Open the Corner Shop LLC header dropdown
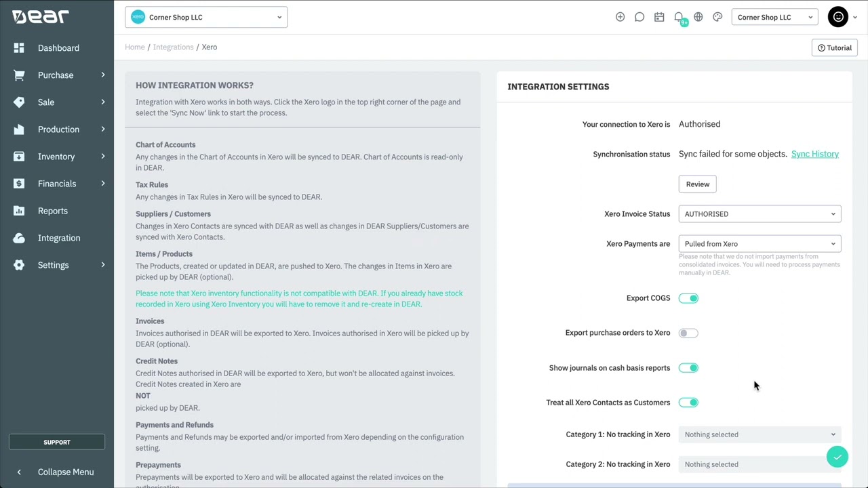Screen dimensions: 868x488 pyautogui.click(x=774, y=17)
